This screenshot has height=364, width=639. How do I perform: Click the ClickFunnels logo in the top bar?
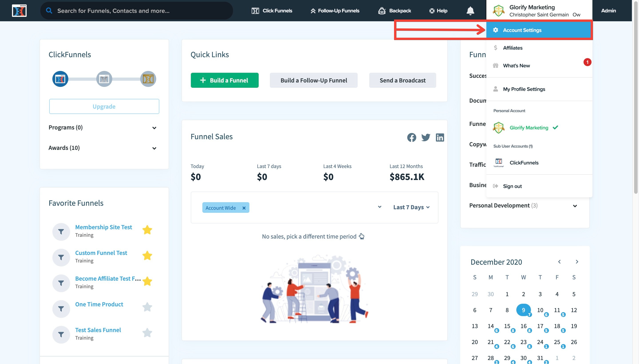[x=19, y=10]
